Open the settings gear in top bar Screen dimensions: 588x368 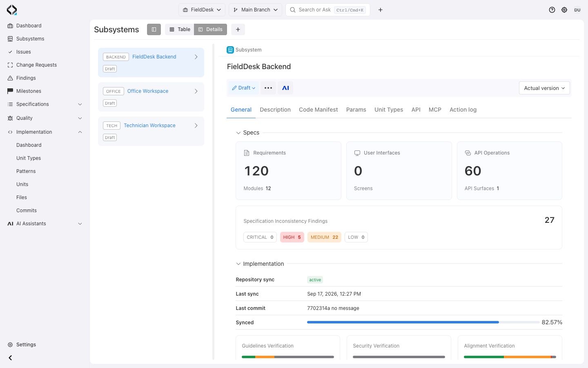(x=564, y=10)
